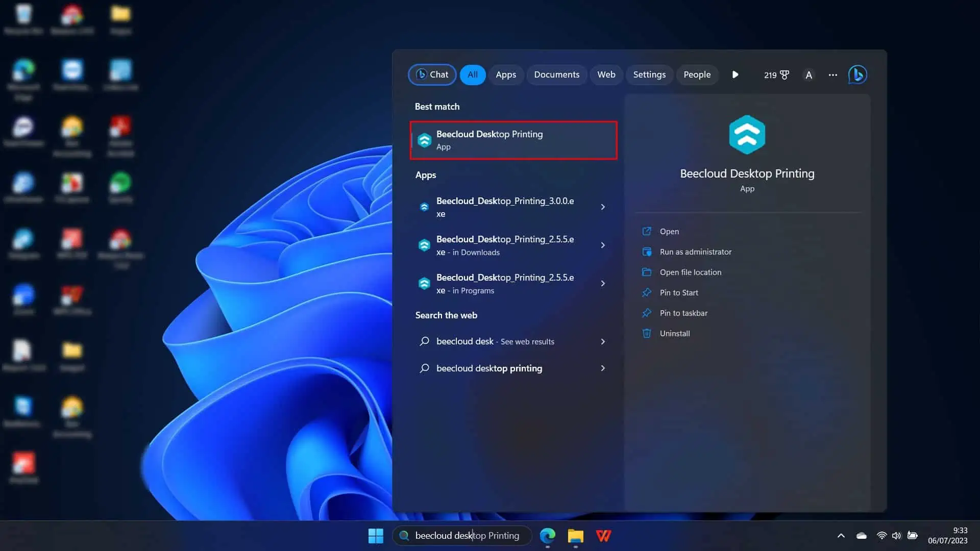Open WPS Office from the taskbar

click(x=603, y=536)
